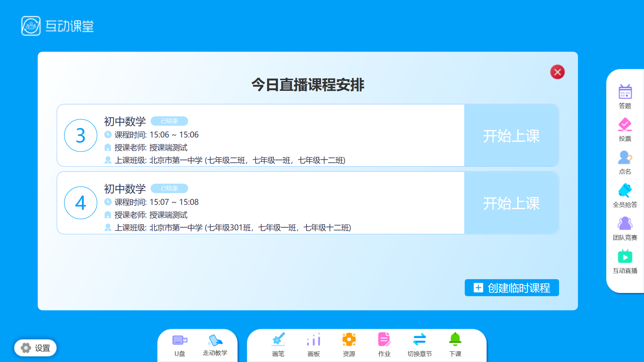644x362 pixels.
Task: Click 初中数学 title of course 4
Action: pos(125,189)
